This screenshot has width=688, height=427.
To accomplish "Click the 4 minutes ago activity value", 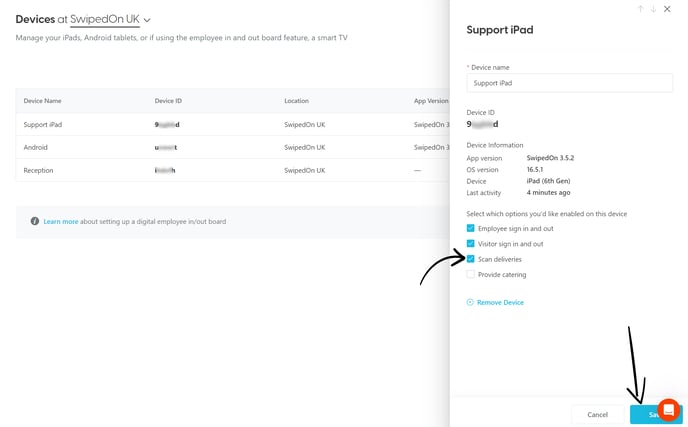I will coord(548,192).
